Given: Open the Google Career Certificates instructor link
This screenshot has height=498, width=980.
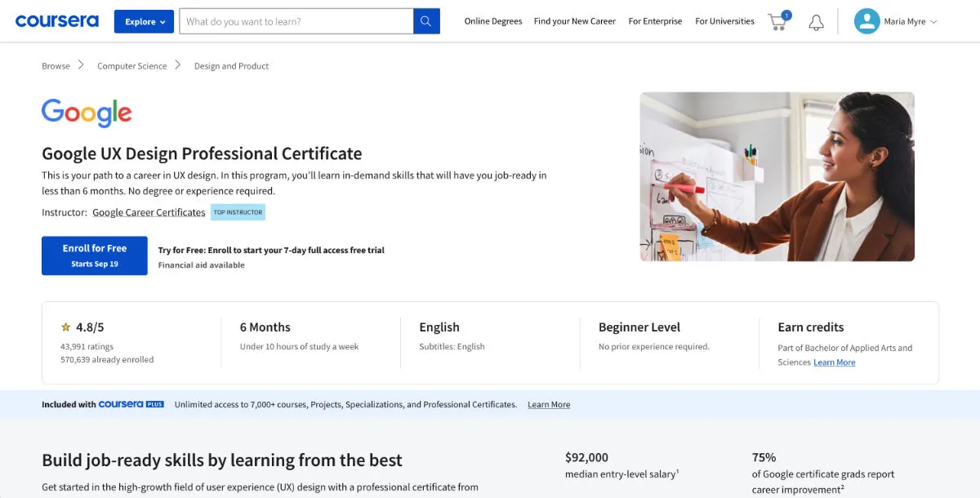Looking at the screenshot, I should click(149, 211).
